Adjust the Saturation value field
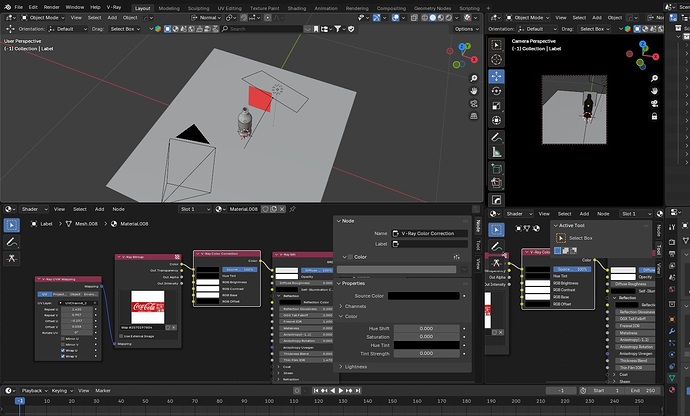Image resolution: width=690 pixels, height=416 pixels. tap(426, 337)
